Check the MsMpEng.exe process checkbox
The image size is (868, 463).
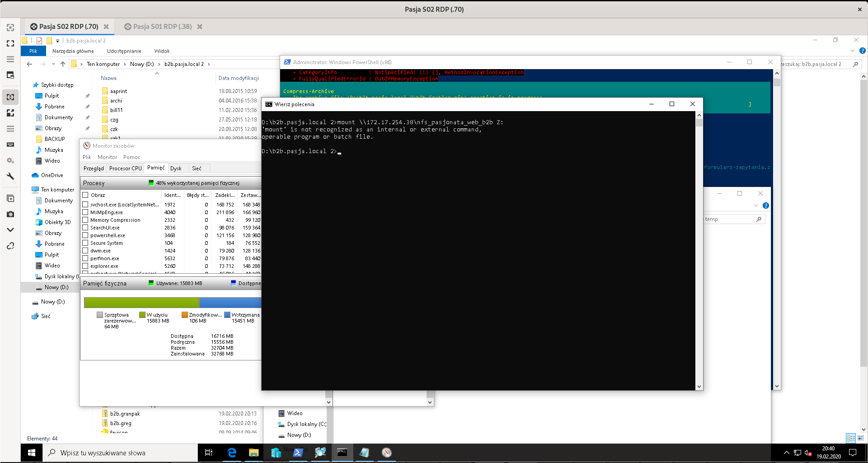85,212
